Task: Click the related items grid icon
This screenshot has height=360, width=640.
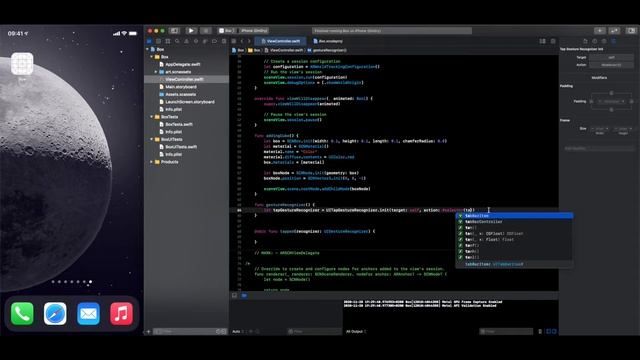Action: pyautogui.click(x=234, y=41)
